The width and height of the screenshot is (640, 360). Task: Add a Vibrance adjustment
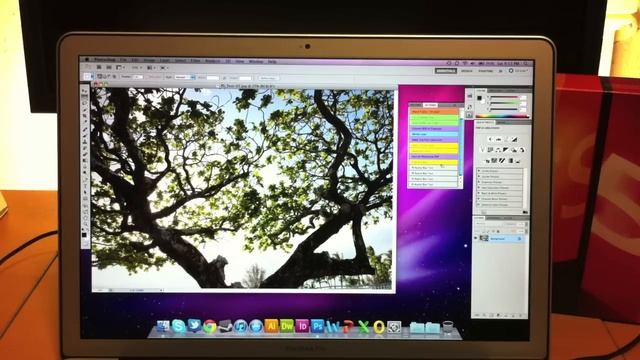pos(482,150)
